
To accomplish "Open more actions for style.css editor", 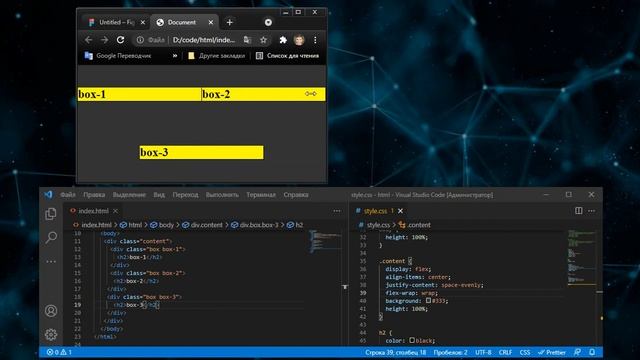I will point(591,211).
